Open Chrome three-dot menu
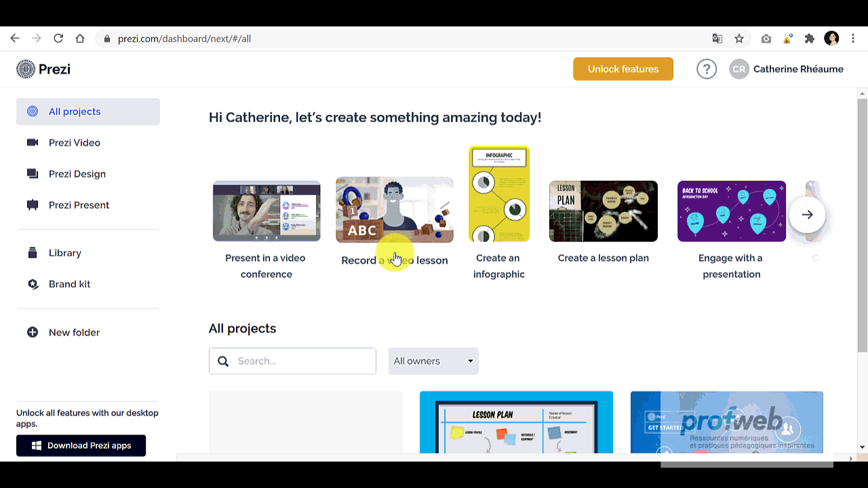The height and width of the screenshot is (488, 868). [x=853, y=39]
